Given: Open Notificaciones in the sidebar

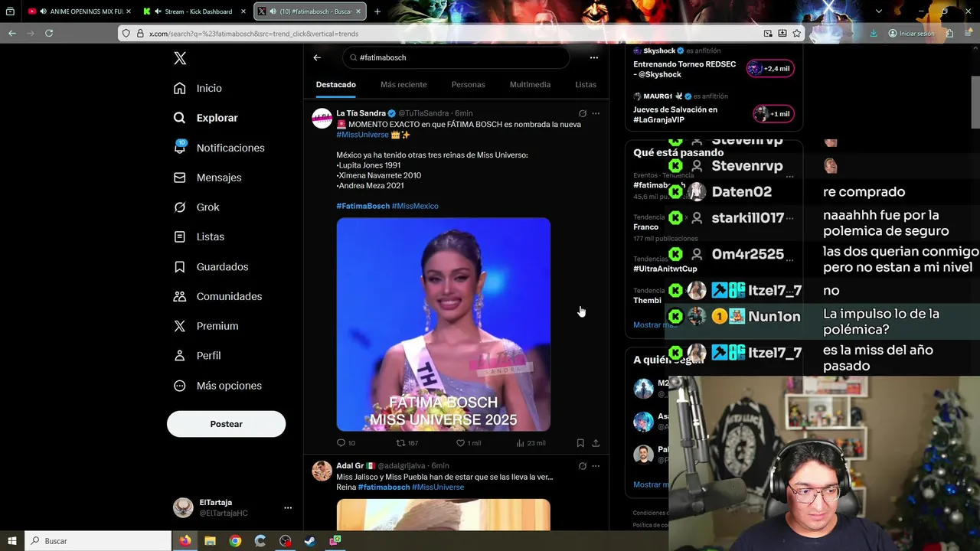Looking at the screenshot, I should [x=218, y=148].
